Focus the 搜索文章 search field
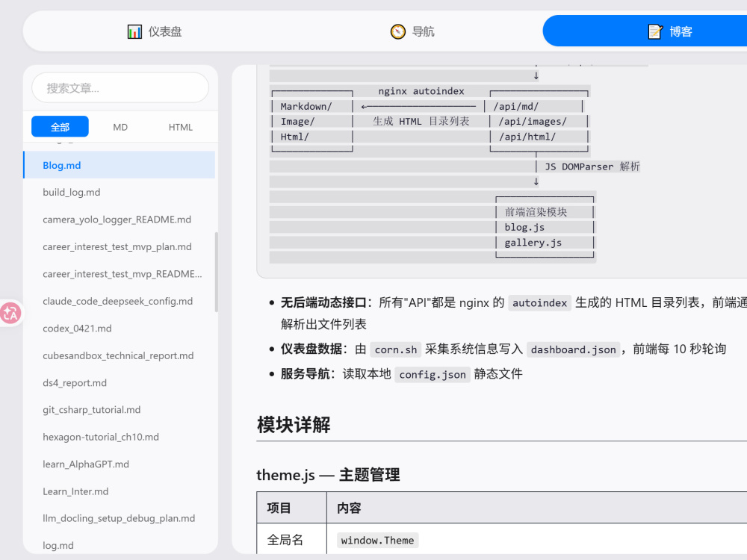747x560 pixels. coord(120,87)
